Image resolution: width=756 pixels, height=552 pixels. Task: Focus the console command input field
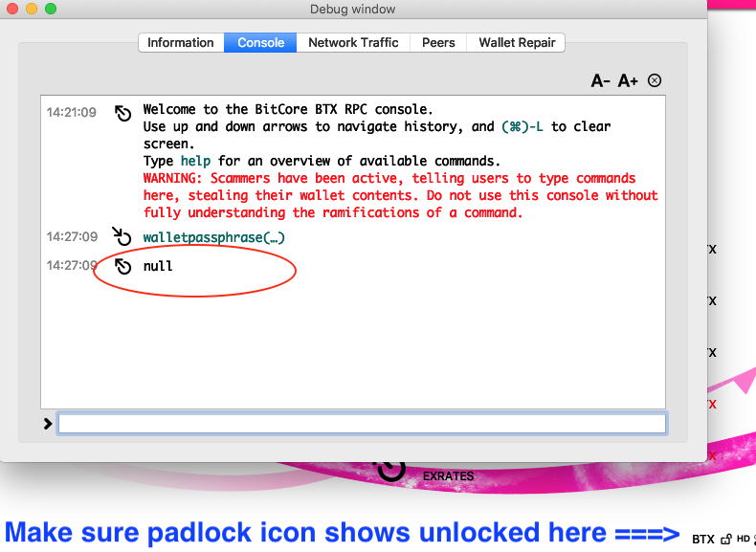362,424
